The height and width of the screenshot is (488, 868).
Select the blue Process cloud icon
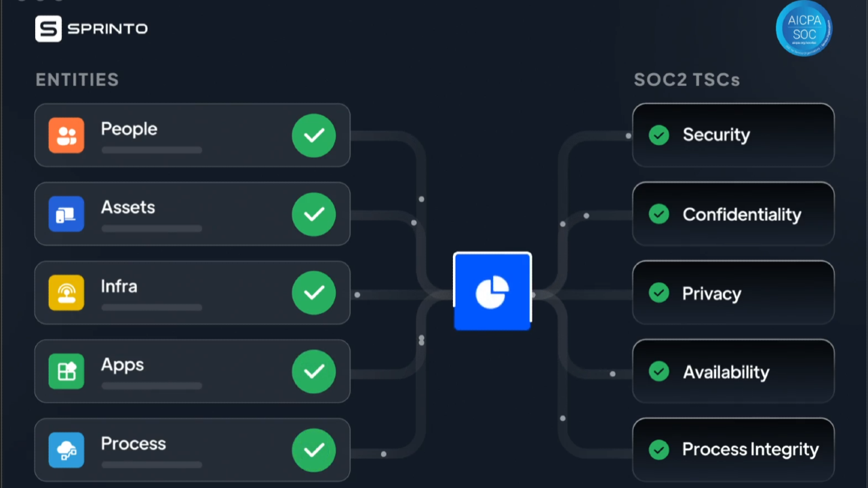(66, 449)
